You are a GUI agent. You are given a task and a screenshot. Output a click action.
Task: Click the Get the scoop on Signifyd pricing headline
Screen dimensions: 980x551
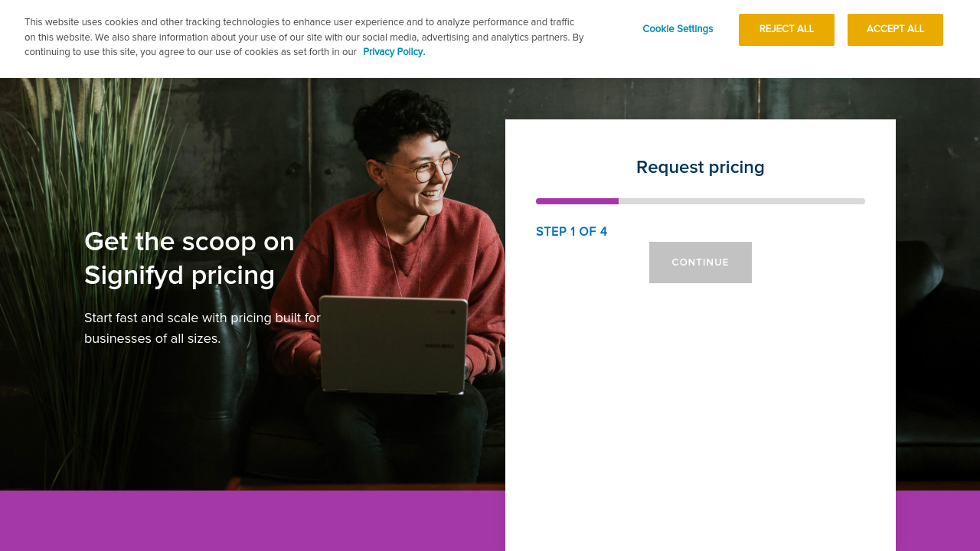pyautogui.click(x=189, y=258)
